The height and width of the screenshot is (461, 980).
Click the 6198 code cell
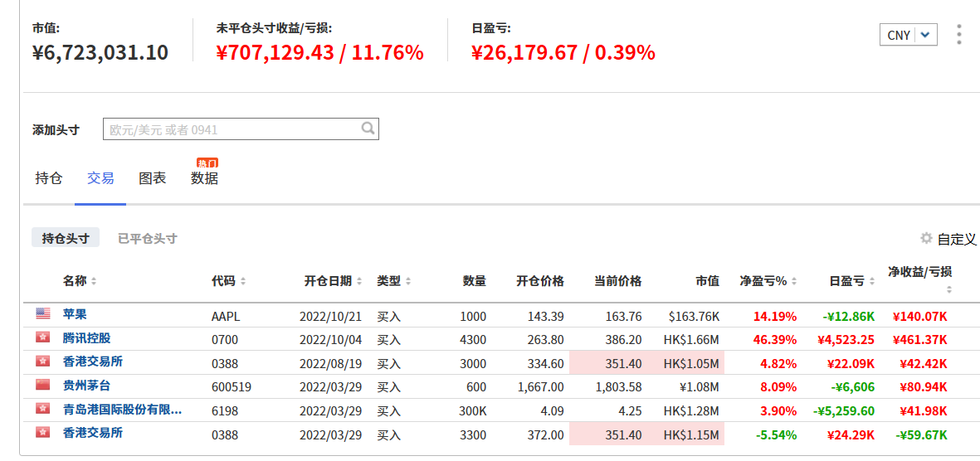click(225, 411)
